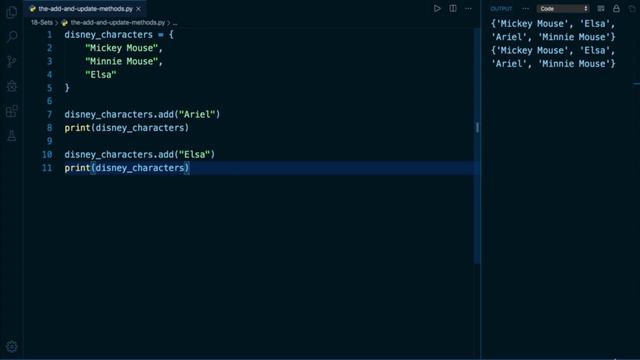This screenshot has height=360, width=640.
Task: Split the editor to the right
Action: coord(453,9)
